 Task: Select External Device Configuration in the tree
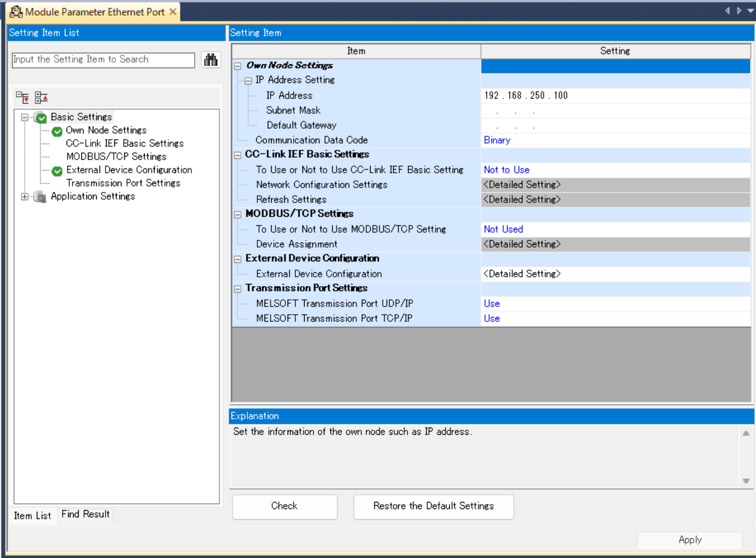(x=129, y=170)
